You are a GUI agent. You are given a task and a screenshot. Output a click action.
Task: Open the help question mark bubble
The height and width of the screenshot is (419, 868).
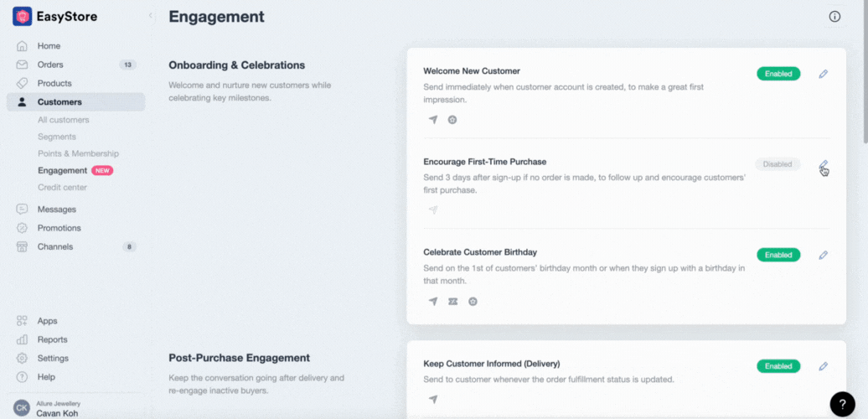(842, 403)
